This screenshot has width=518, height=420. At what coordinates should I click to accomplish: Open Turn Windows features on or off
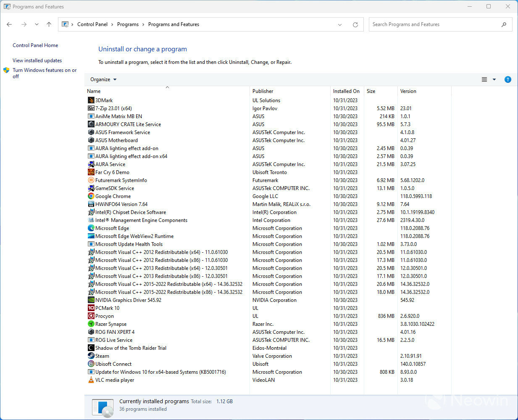[45, 73]
